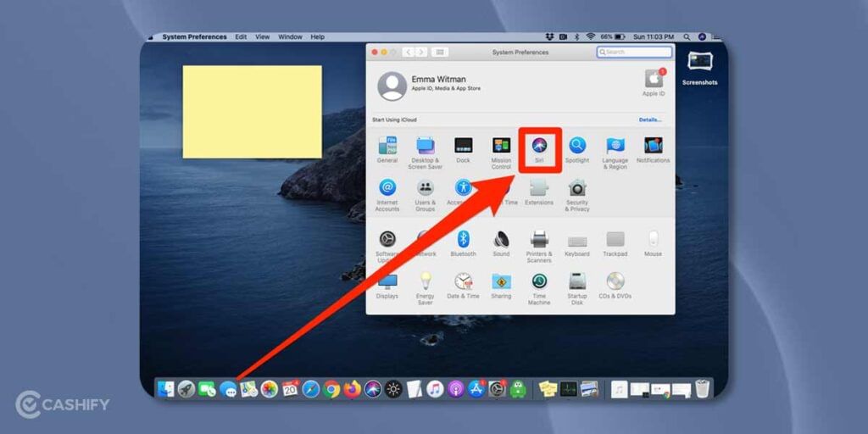Go back with the toolbar back arrow

pos(409,52)
